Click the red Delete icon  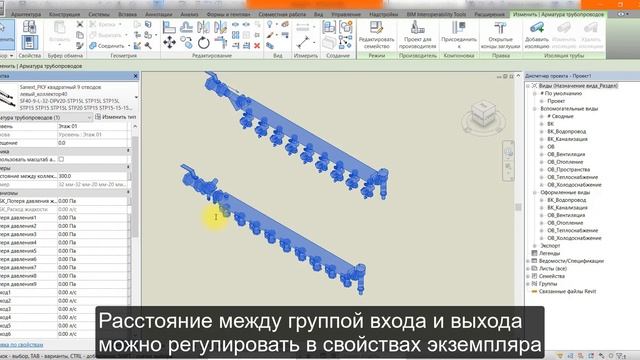click(257, 46)
